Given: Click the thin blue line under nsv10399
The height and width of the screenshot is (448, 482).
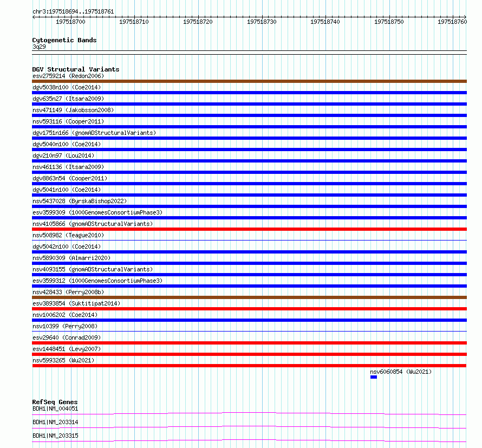Looking at the screenshot, I should [x=249, y=331].
